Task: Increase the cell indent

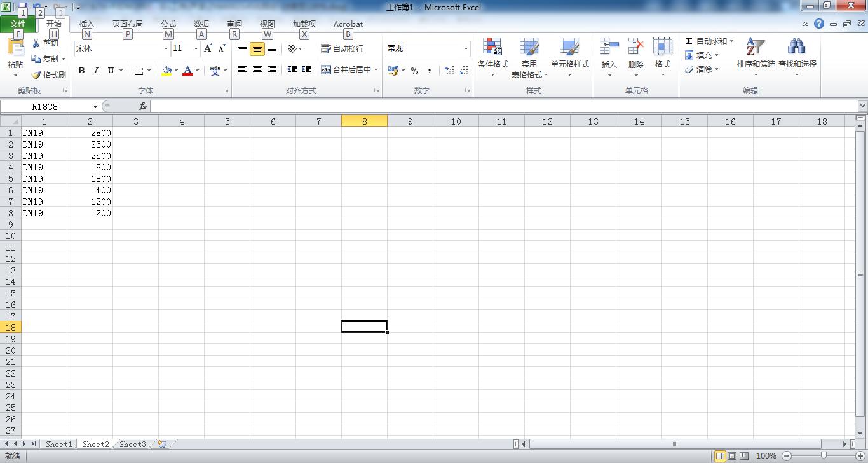Action: coord(307,70)
